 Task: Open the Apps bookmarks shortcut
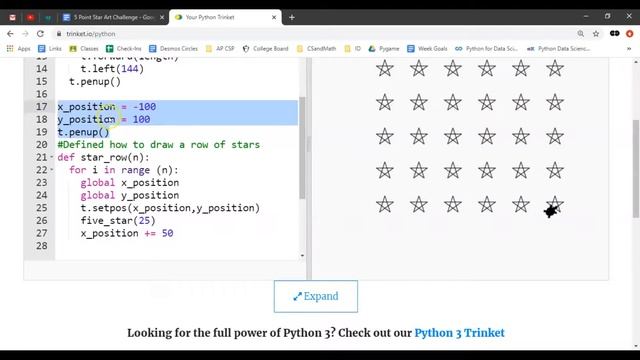click(18, 49)
